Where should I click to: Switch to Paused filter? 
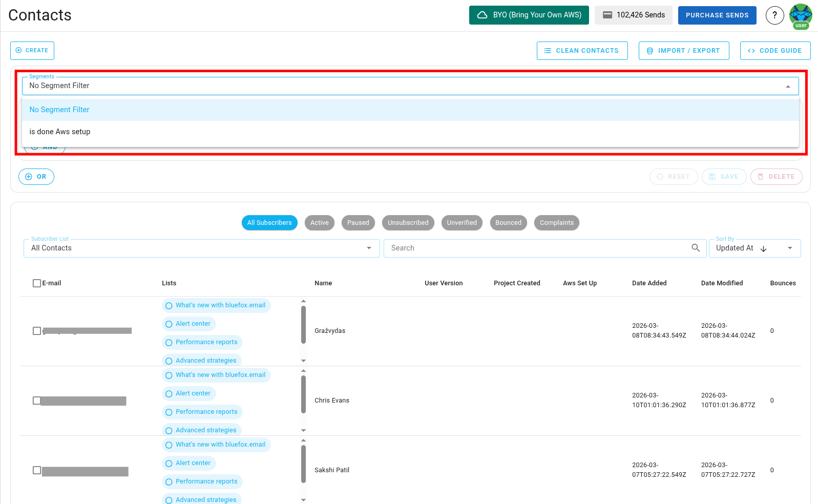(358, 223)
